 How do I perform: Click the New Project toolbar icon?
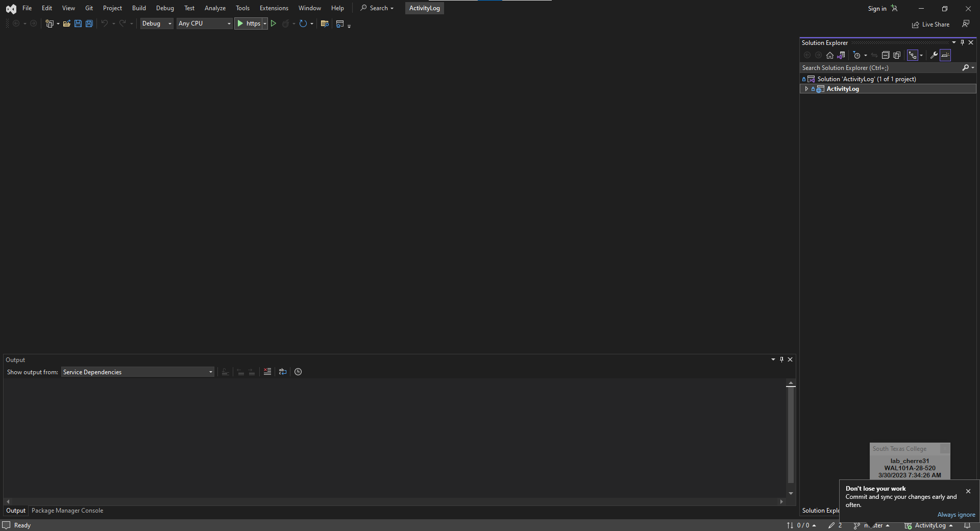tap(50, 23)
